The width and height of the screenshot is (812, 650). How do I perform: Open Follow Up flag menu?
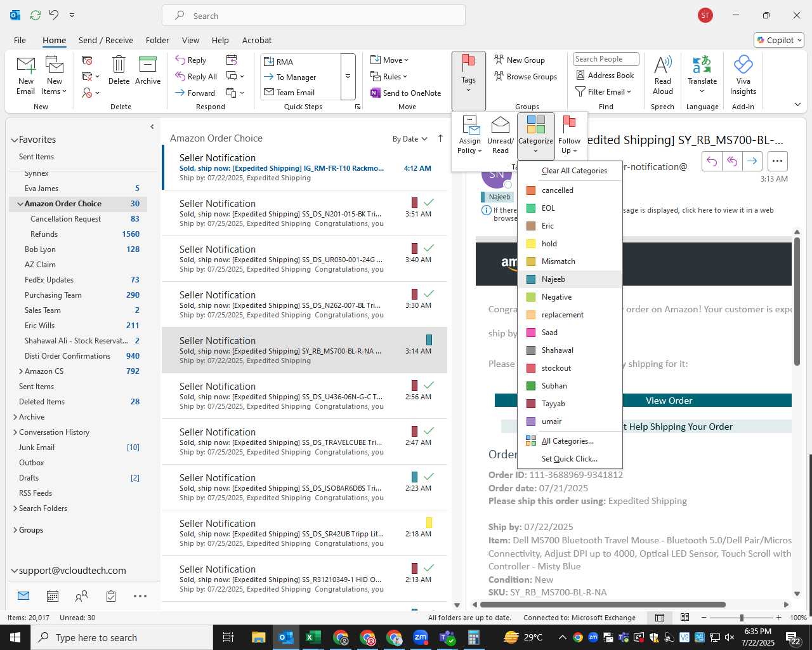point(569,135)
